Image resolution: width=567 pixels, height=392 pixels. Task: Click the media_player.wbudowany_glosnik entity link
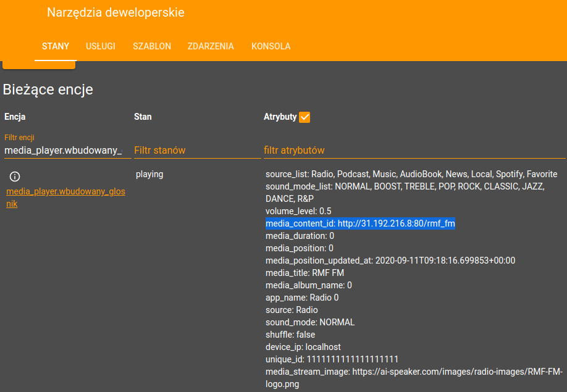coord(66,198)
